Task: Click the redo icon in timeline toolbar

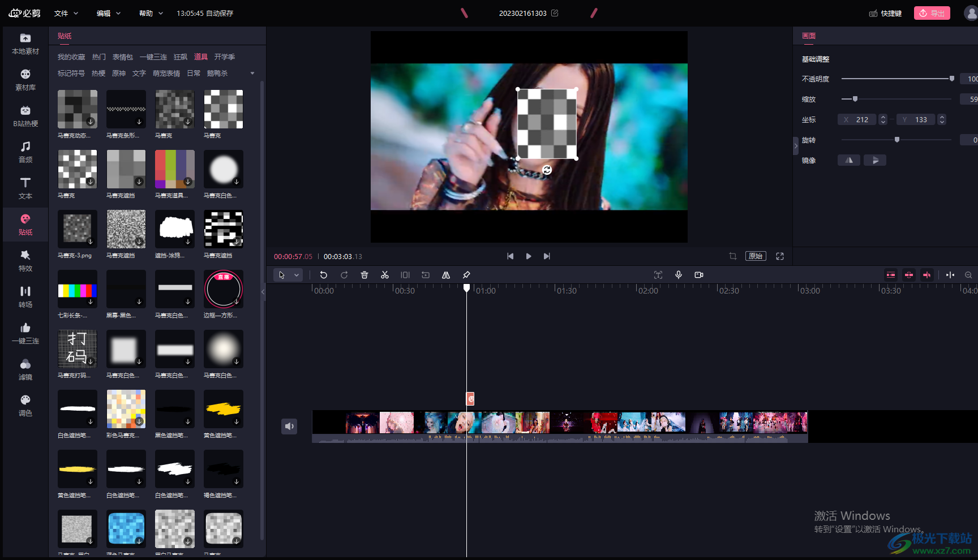Action: pos(344,275)
